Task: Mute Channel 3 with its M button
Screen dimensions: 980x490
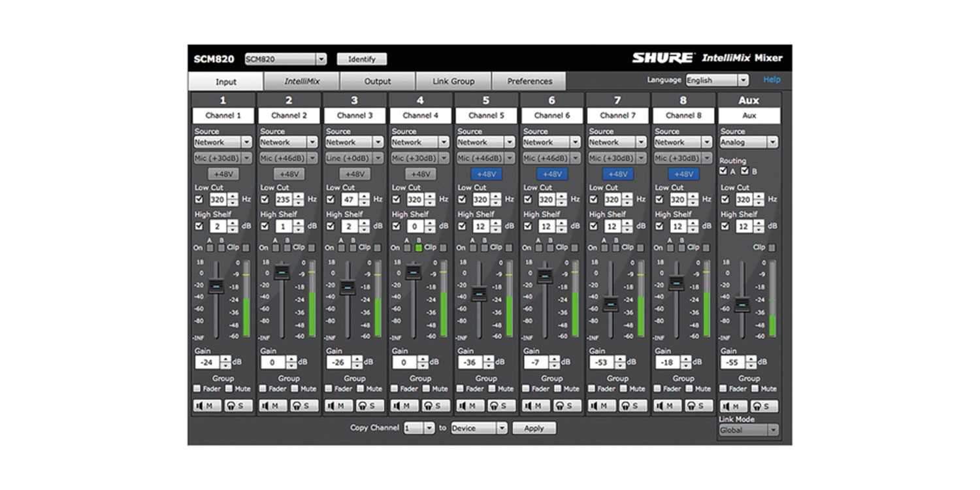Action: pos(338,406)
